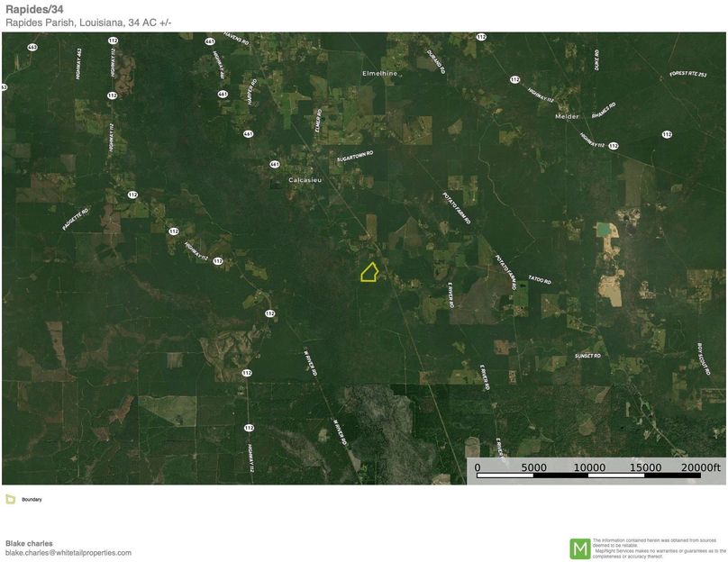This screenshot has width=728, height=562.
Task: Click the 20000ft mark on the scale bar
Action: [700, 467]
